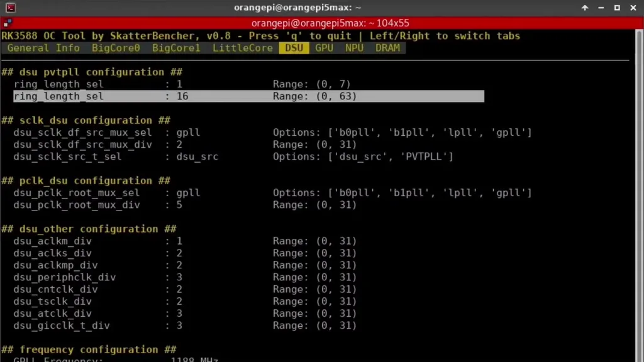Switch to the General Info tab
Viewport: 644px width, 362px height.
point(43,48)
